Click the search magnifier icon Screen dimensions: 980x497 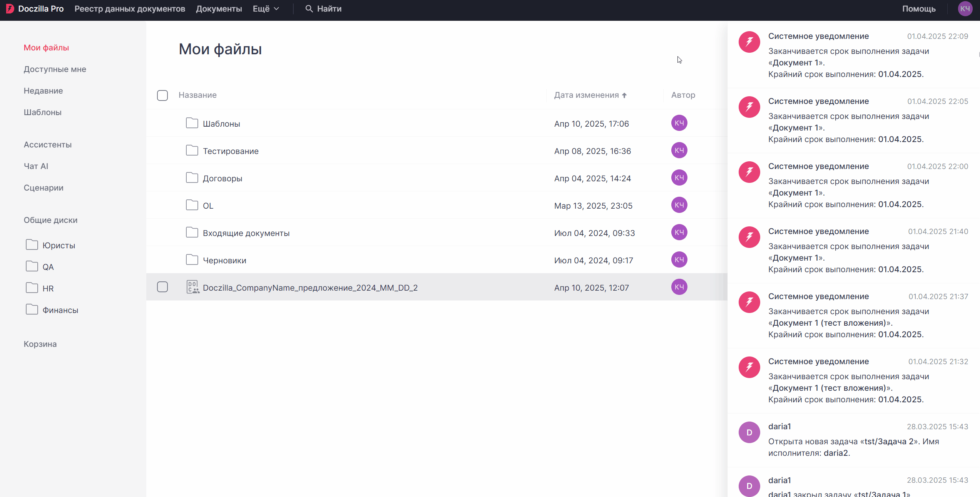309,8
